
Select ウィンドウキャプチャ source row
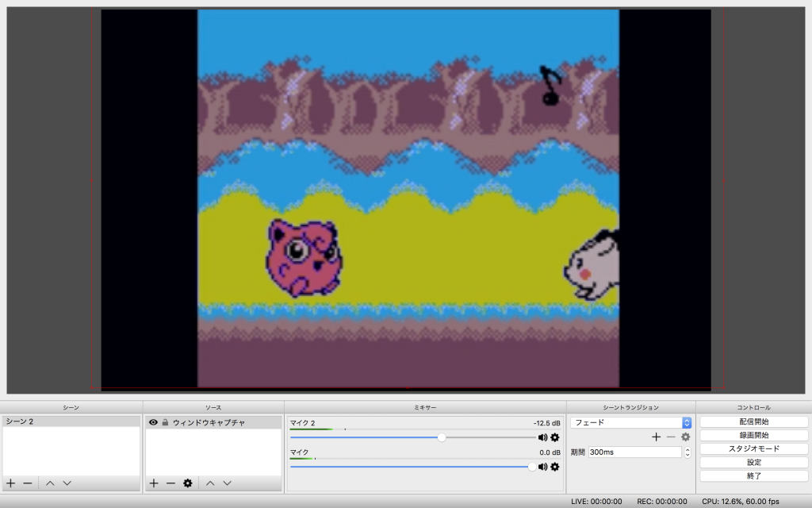coord(213,422)
